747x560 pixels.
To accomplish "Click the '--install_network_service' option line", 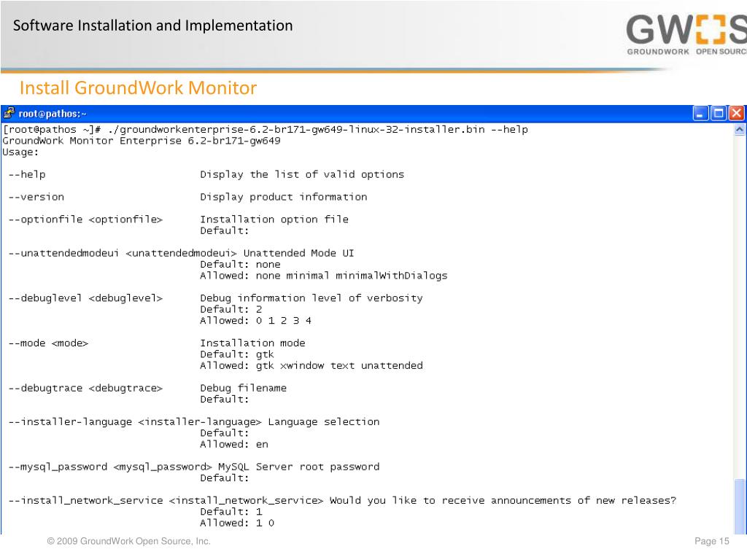I will 343,500.
